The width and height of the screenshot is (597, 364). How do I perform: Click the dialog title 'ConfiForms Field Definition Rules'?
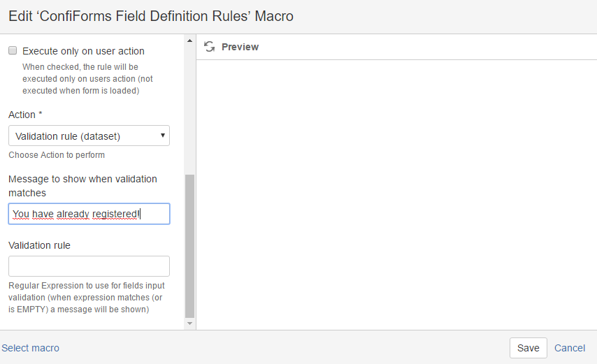[145, 16]
